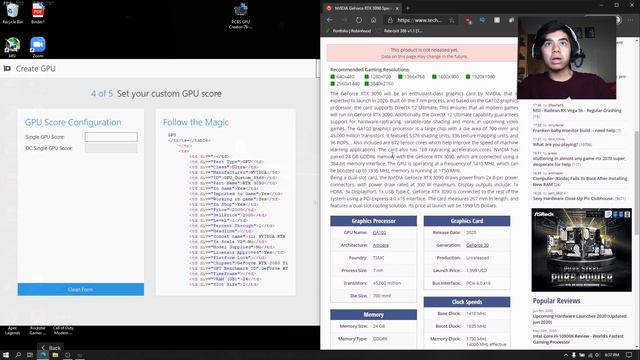Click the ASRock Pure Power advertisement
Viewport: 640px width, 360px height.
pyautogui.click(x=581, y=250)
